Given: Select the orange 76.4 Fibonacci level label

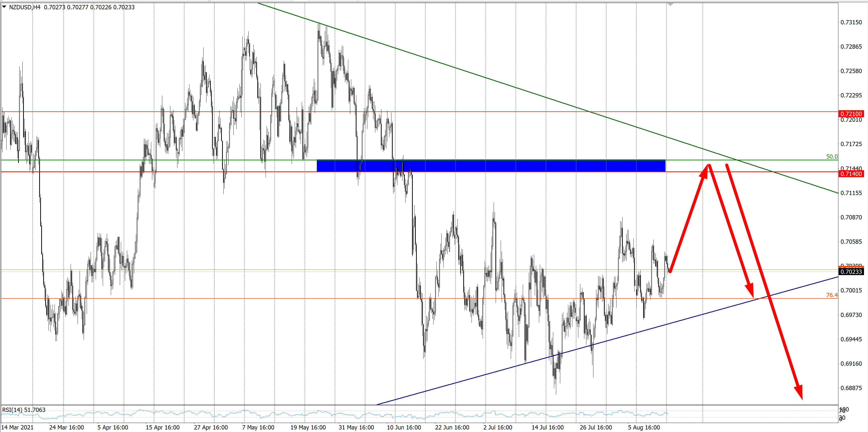Looking at the screenshot, I should (831, 295).
